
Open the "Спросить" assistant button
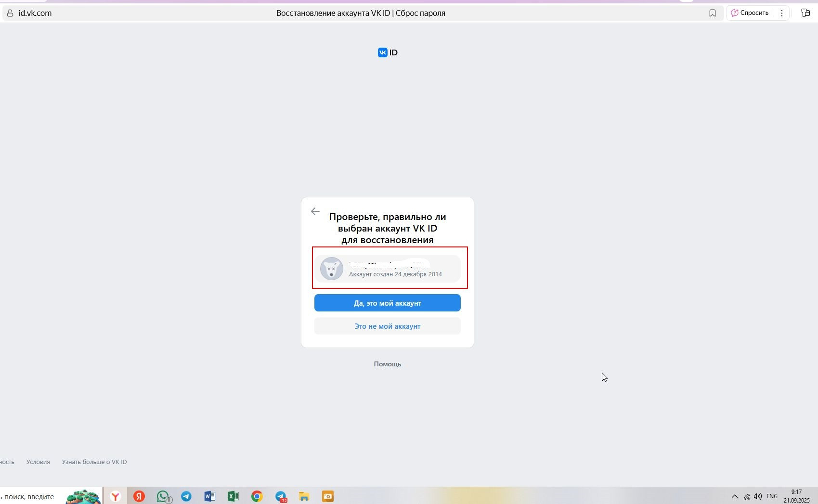[750, 13]
